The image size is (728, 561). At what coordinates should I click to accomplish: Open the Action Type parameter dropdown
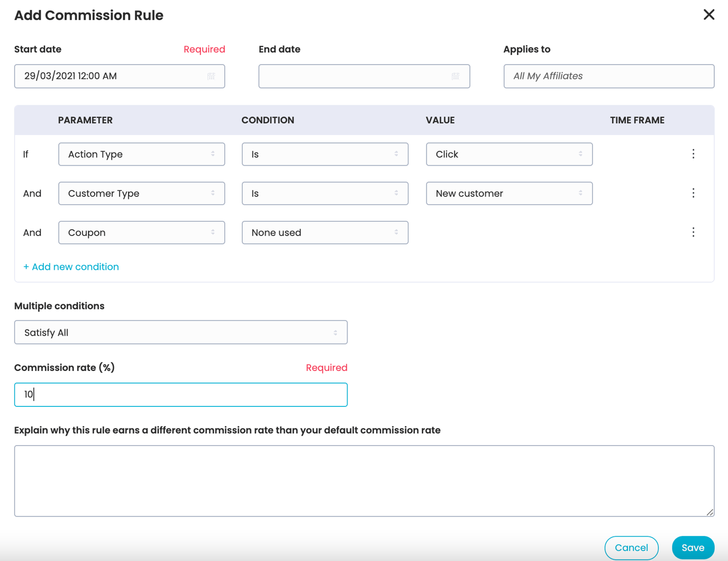pyautogui.click(x=141, y=154)
